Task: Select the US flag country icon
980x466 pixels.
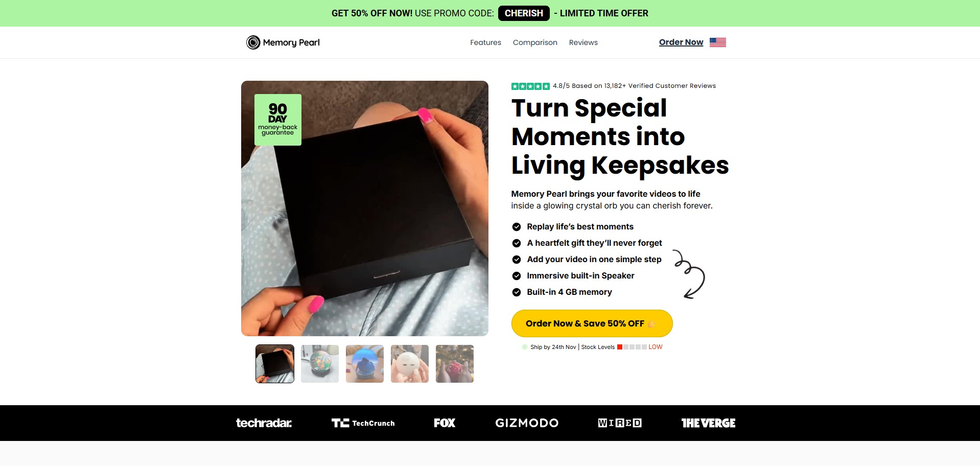Action: click(717, 42)
